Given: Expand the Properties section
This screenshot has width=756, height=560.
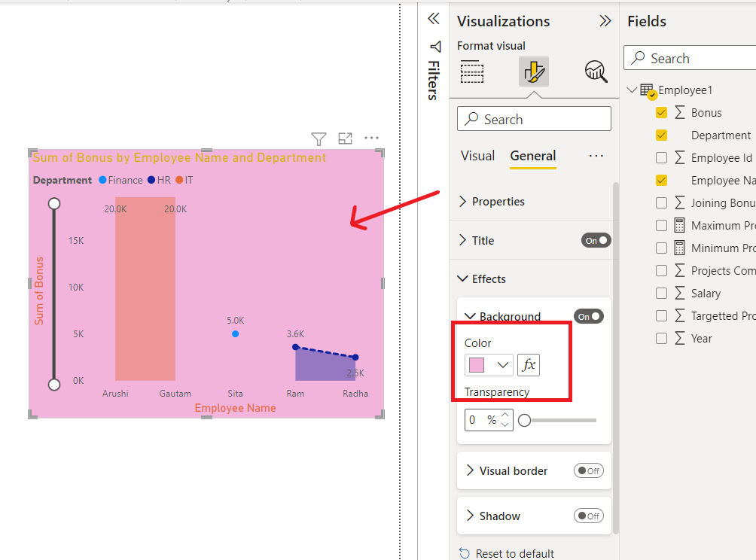Looking at the screenshot, I should [x=463, y=202].
